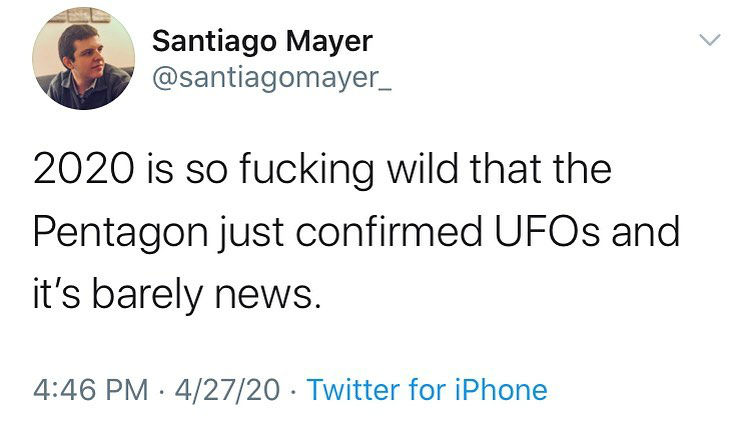Click the word "UFOs" in the tweet
Screen dimensions: 737x424
pyautogui.click(x=559, y=232)
